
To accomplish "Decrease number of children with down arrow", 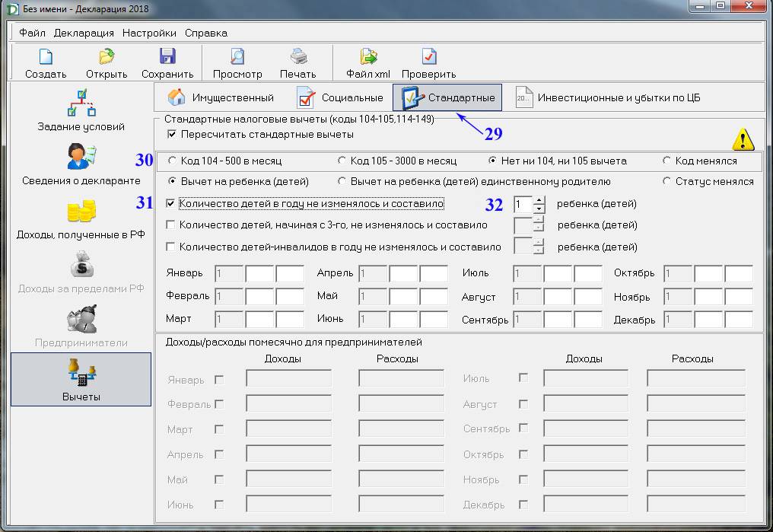I will coord(539,209).
